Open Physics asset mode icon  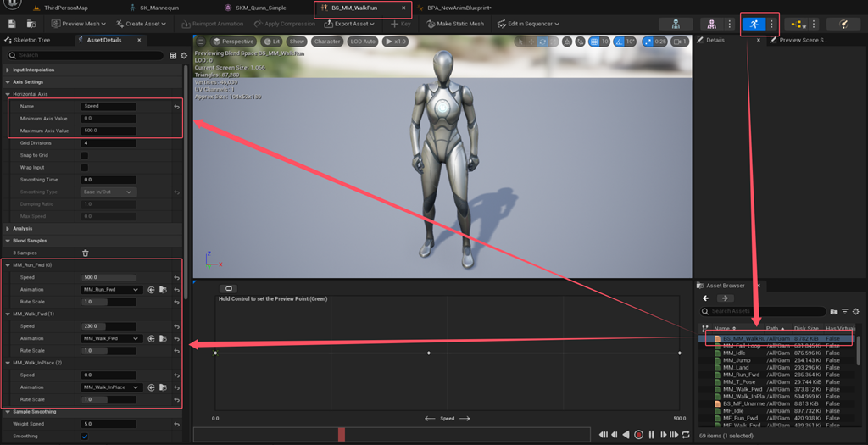pyautogui.click(x=843, y=24)
